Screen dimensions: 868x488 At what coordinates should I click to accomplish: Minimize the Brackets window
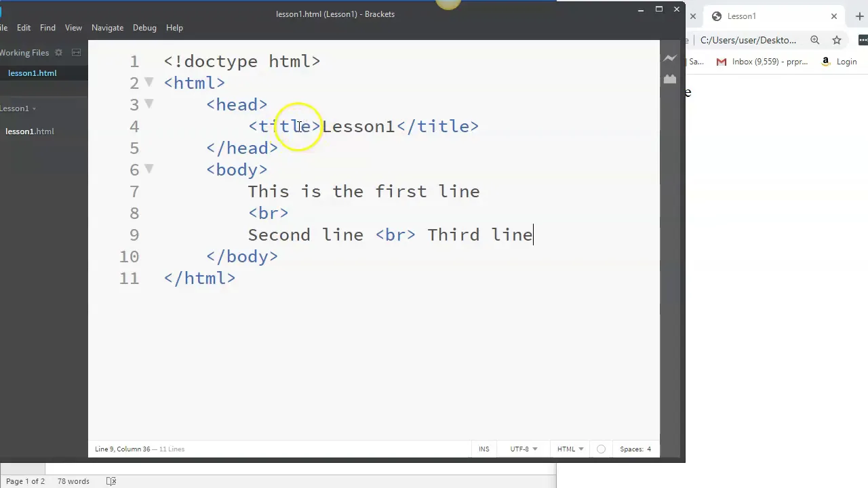[641, 9]
